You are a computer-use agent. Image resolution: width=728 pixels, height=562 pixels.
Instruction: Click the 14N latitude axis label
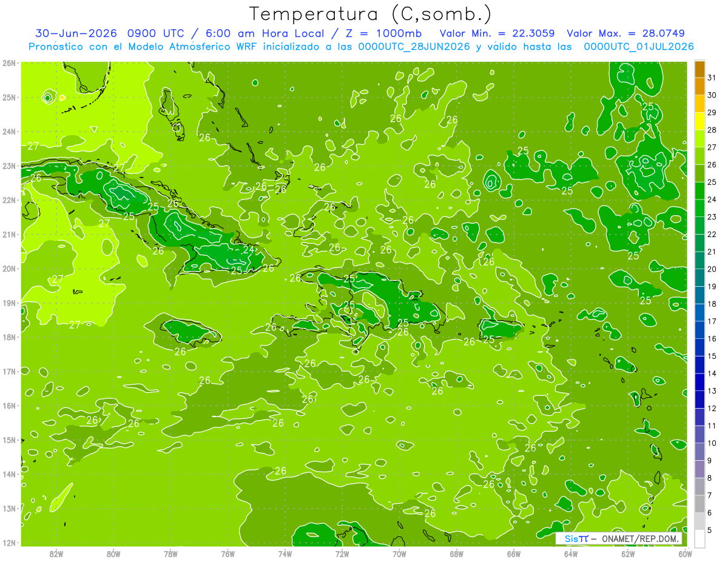point(9,474)
